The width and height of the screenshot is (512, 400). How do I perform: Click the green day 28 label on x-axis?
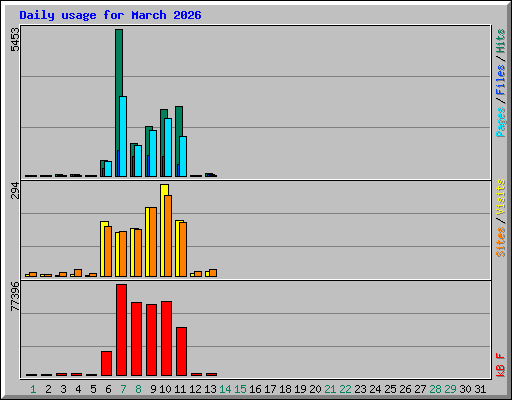(435, 389)
